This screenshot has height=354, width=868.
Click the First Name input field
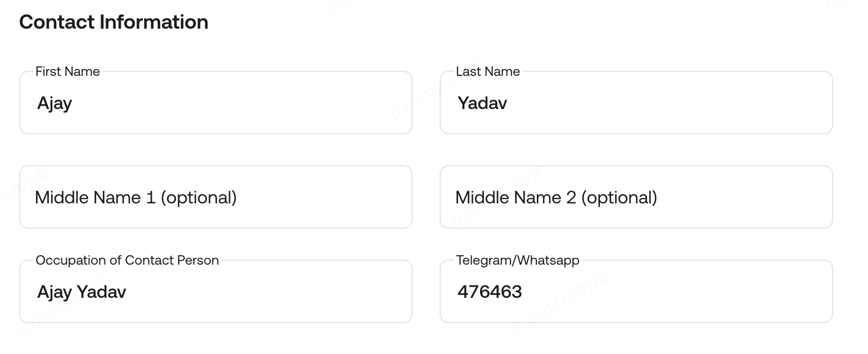pyautogui.click(x=216, y=103)
